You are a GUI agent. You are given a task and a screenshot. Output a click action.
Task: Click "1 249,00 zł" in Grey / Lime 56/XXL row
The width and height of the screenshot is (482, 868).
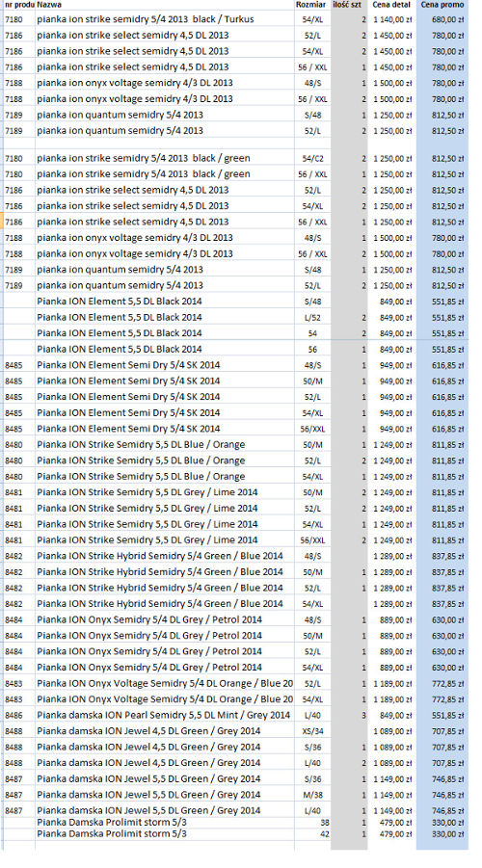(x=391, y=540)
